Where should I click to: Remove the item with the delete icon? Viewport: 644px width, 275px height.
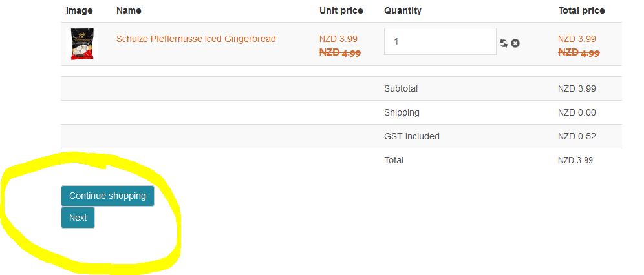pos(515,43)
